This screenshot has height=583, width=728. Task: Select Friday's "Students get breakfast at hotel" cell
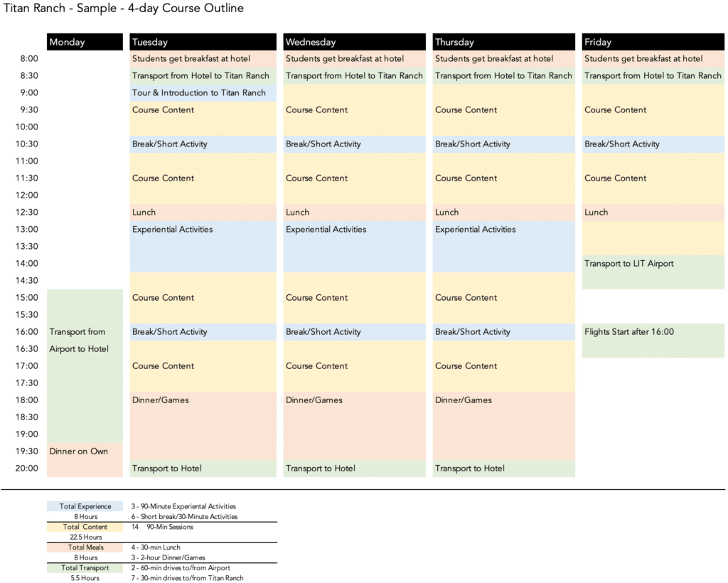pyautogui.click(x=653, y=59)
